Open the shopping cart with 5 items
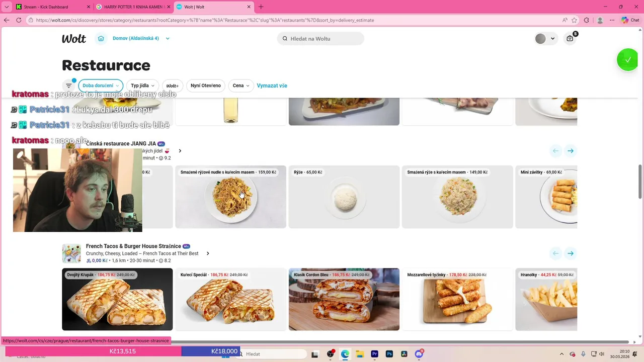This screenshot has height=362, width=644. coord(570,38)
